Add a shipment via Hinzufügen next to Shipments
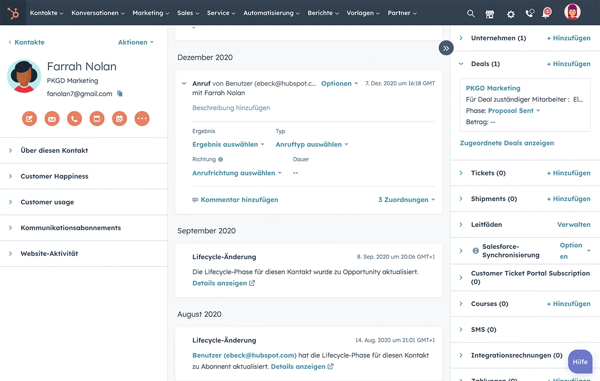This screenshot has height=381, width=600. click(568, 199)
